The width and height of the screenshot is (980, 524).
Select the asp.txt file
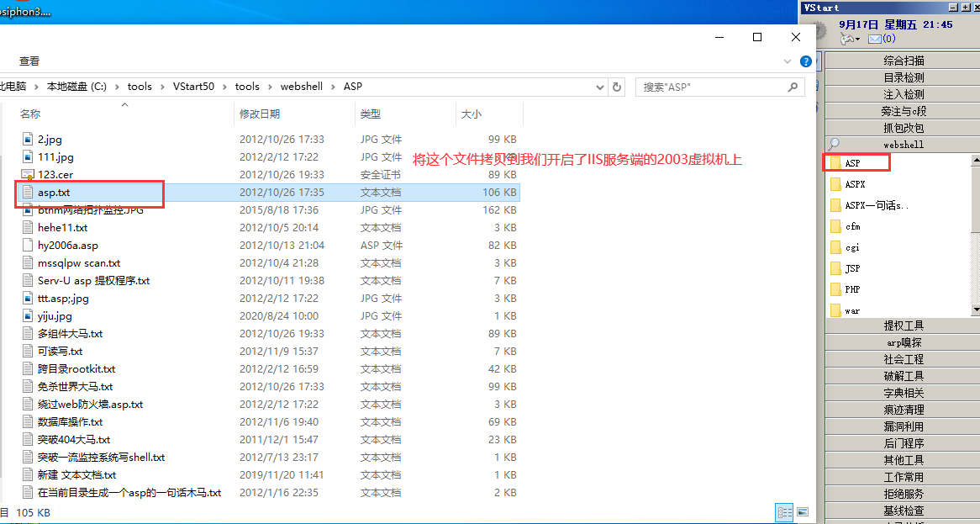(x=54, y=193)
